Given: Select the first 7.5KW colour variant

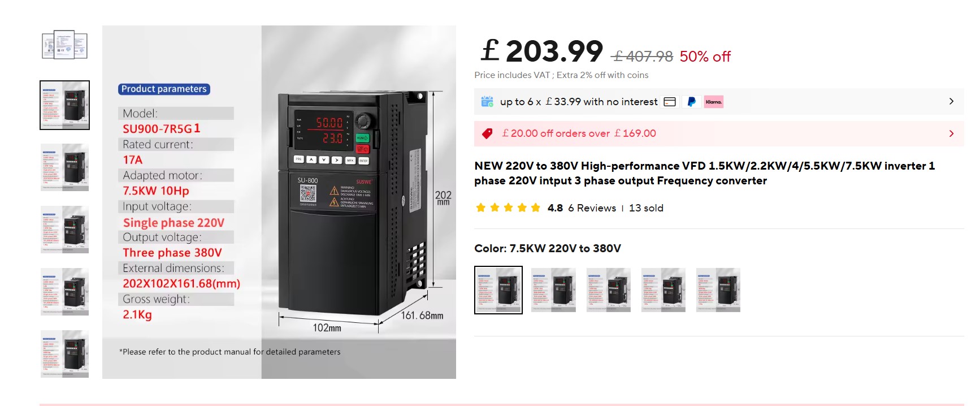Looking at the screenshot, I should 498,290.
